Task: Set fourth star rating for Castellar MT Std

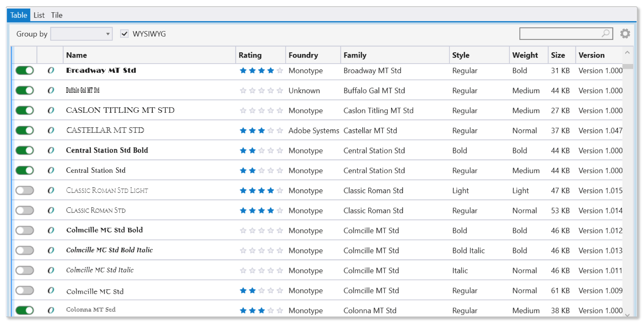Action: 271,130
